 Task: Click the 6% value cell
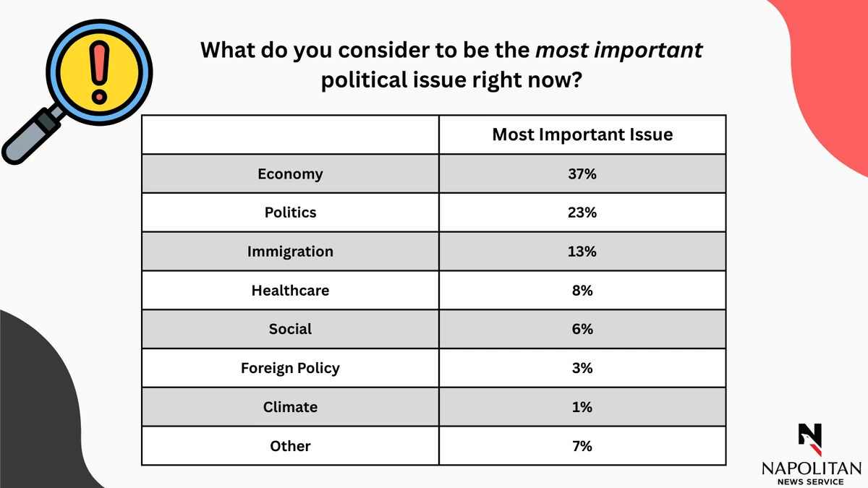pos(582,329)
